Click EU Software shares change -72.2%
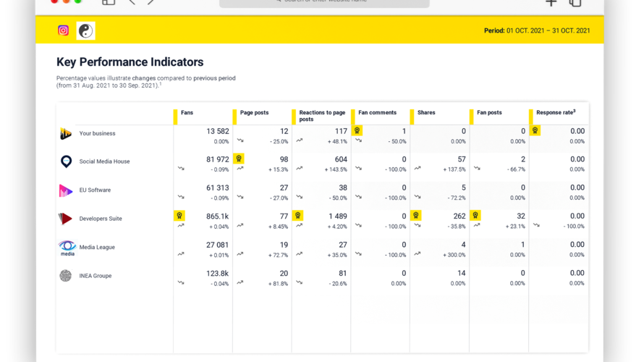644x362 pixels. (457, 198)
